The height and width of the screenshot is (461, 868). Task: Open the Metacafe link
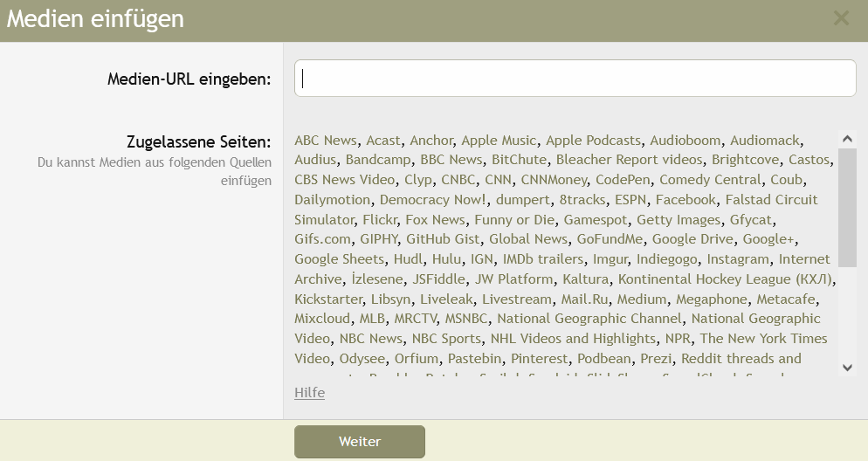786,299
